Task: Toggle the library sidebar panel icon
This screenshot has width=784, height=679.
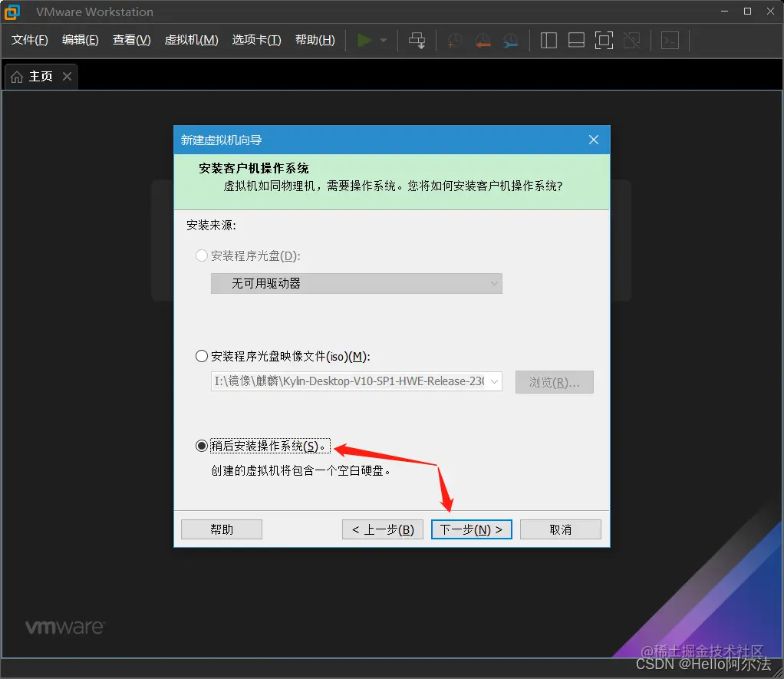Action: (548, 40)
